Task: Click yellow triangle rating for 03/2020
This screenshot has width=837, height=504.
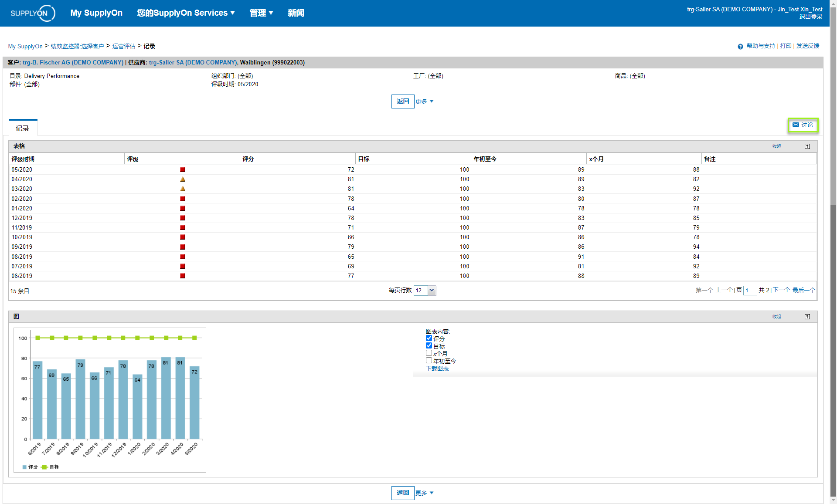Action: point(183,189)
